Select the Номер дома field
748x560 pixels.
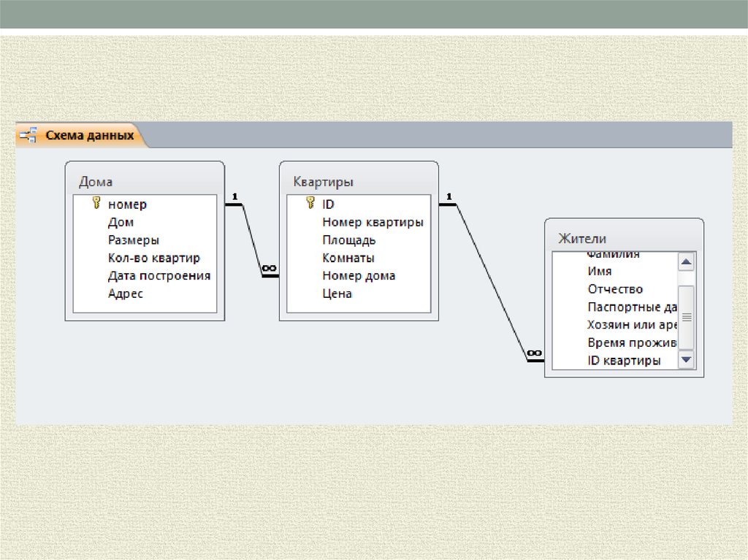(359, 275)
